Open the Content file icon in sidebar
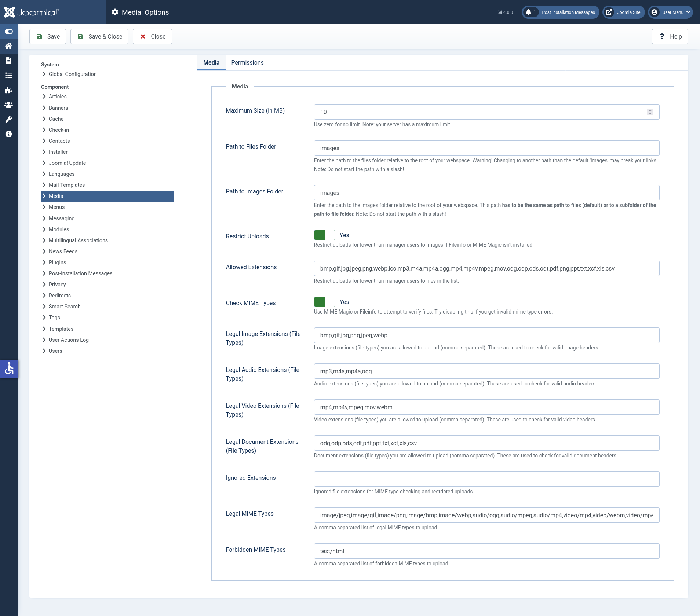The image size is (700, 616). click(8, 61)
